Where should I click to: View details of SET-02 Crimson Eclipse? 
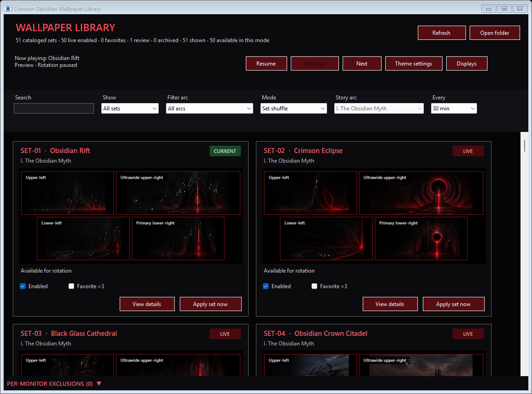pos(390,304)
